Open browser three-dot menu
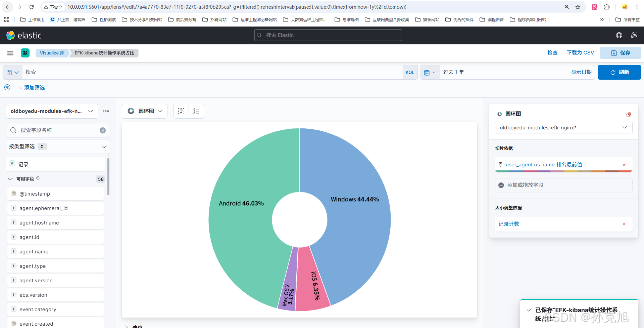Viewport: 644px width, 328px height. pos(637,7)
